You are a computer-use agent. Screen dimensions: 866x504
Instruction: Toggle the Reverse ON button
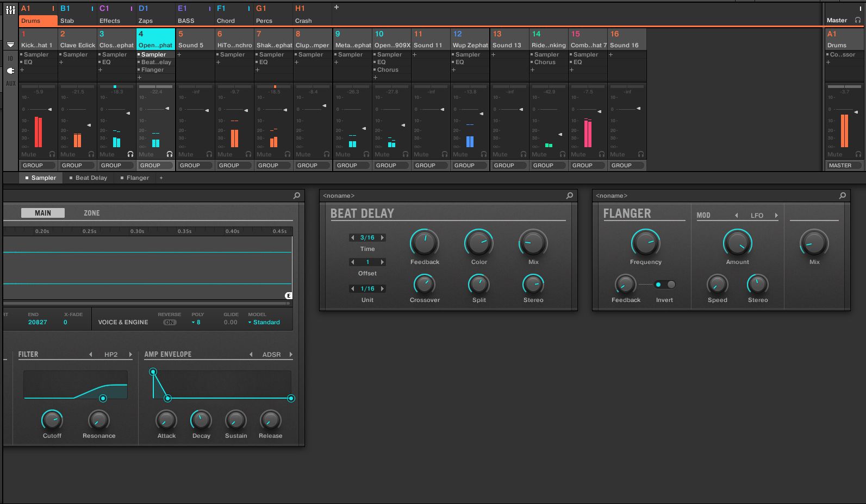coord(170,322)
